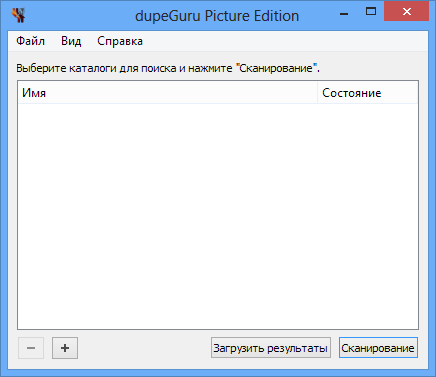
Task: Add a folder with the plus button
Action: [x=65, y=348]
